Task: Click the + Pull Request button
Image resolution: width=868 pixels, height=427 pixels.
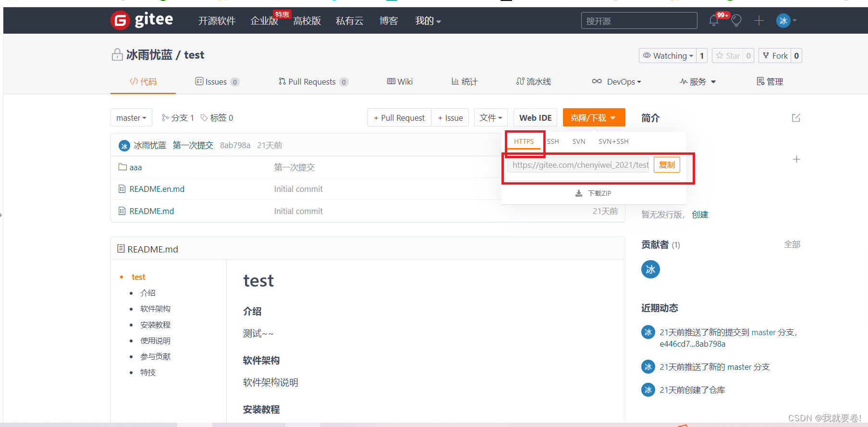Action: [x=399, y=118]
